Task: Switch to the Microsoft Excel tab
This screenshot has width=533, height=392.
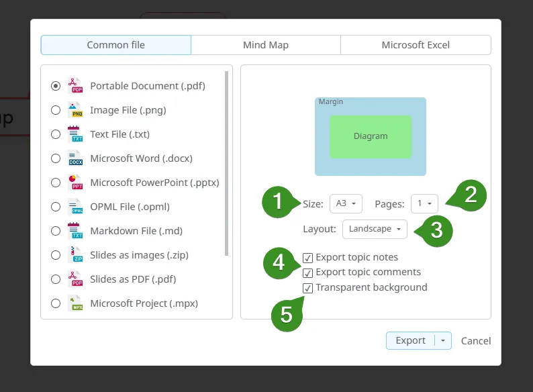Action: [x=416, y=45]
